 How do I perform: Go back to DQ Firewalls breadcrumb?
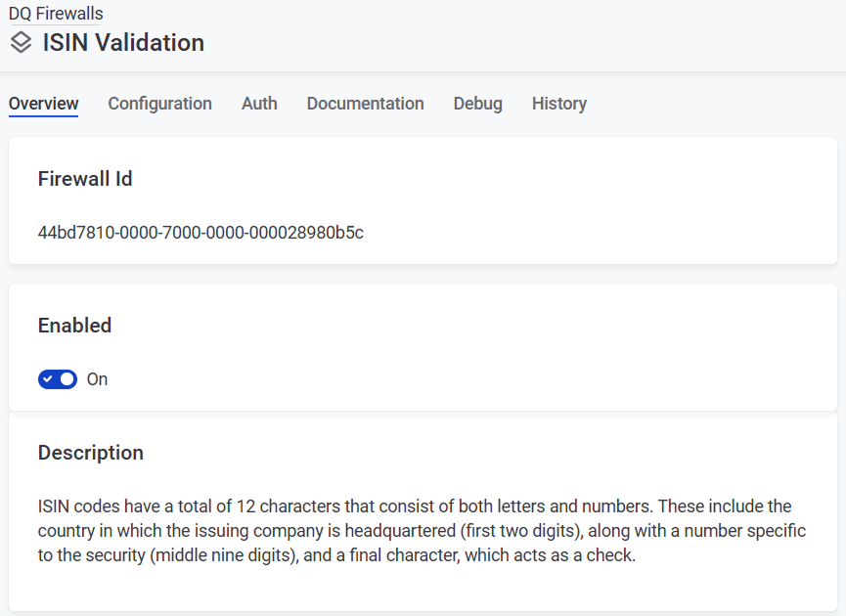[x=56, y=14]
